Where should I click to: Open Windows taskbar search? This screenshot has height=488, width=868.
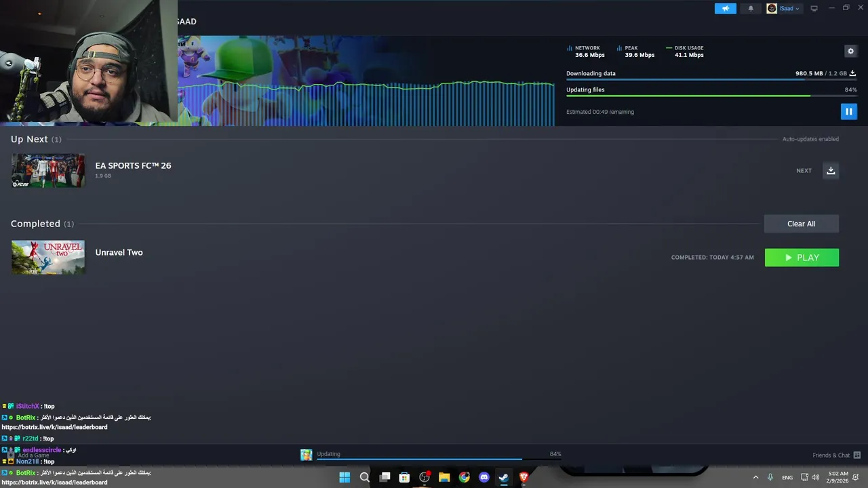(364, 477)
